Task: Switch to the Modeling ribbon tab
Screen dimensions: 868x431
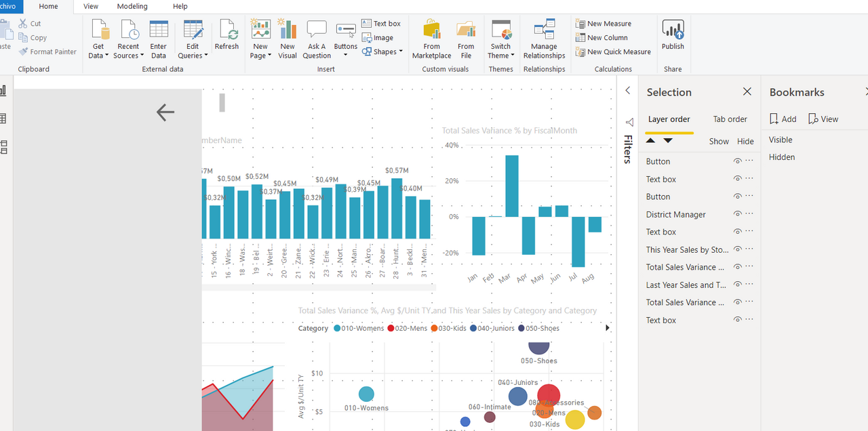Action: point(132,6)
